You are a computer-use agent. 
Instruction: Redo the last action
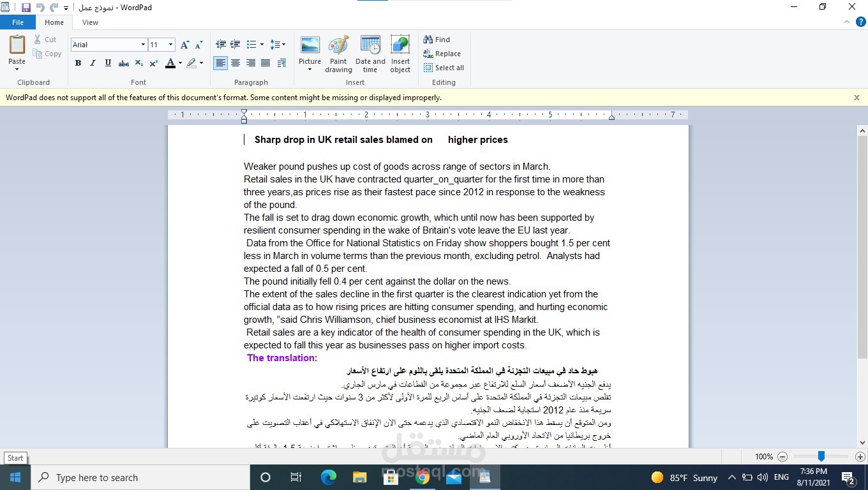tap(54, 8)
